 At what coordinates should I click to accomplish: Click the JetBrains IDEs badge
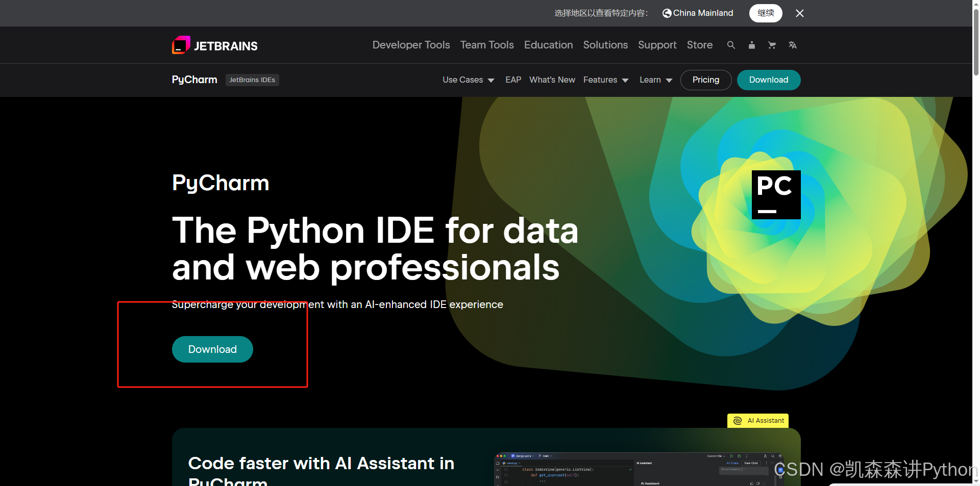[252, 80]
